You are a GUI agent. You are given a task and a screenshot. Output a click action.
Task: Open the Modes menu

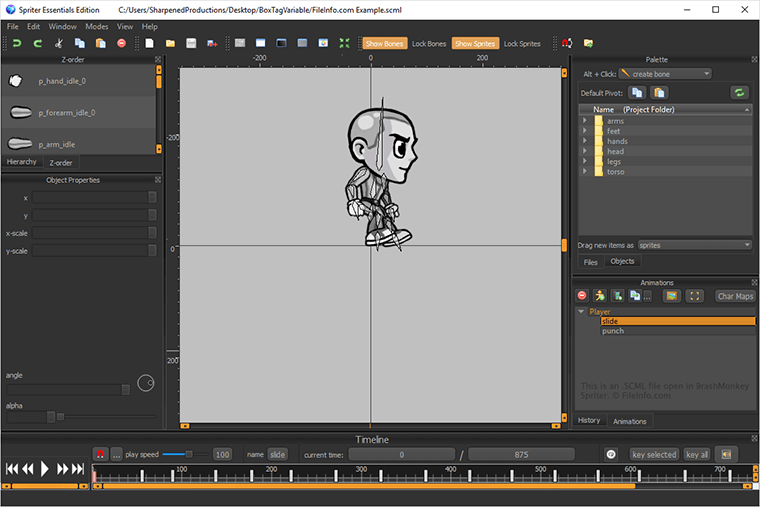97,26
